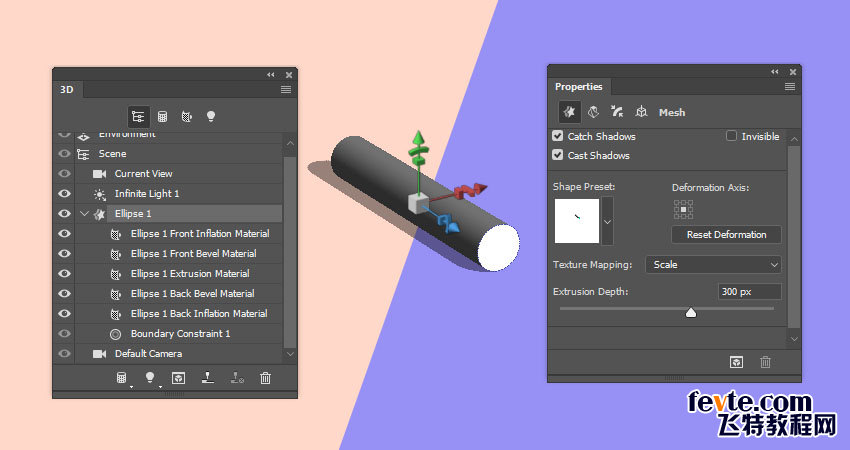Screen dimensions: 850x450
Task: Select Current View in scene tree
Action: coord(143,173)
